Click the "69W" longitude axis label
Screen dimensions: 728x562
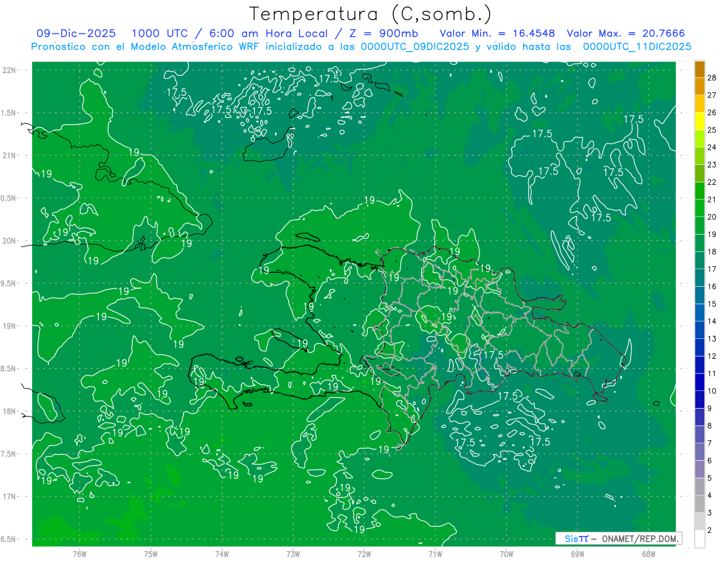(578, 554)
